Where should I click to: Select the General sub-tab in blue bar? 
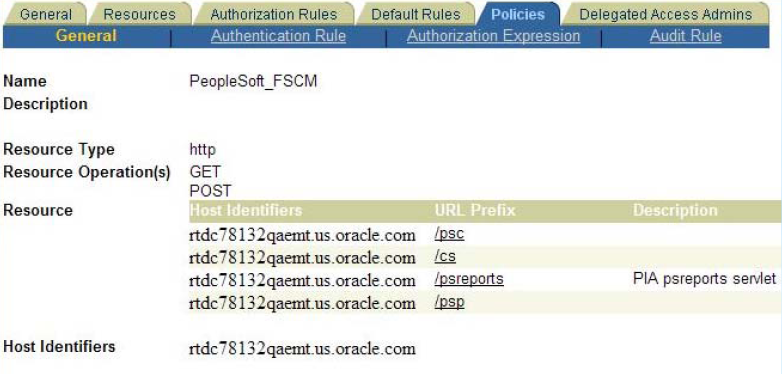point(86,36)
